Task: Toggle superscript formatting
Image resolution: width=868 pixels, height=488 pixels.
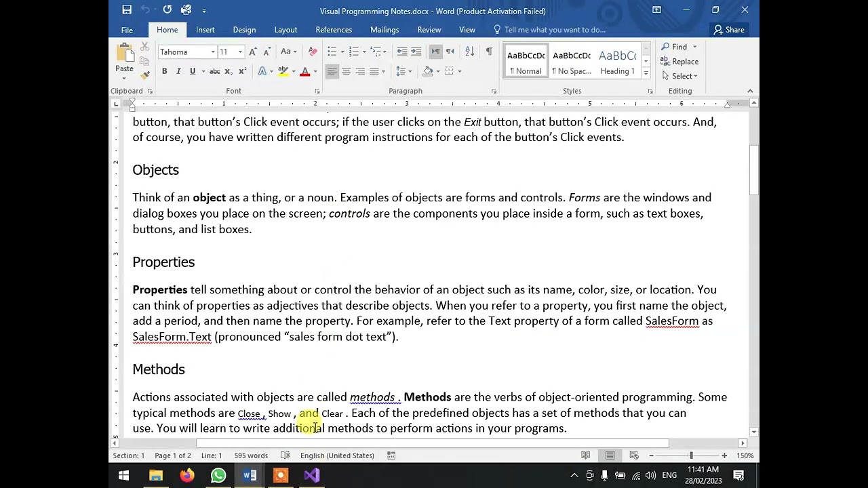Action: pyautogui.click(x=242, y=71)
